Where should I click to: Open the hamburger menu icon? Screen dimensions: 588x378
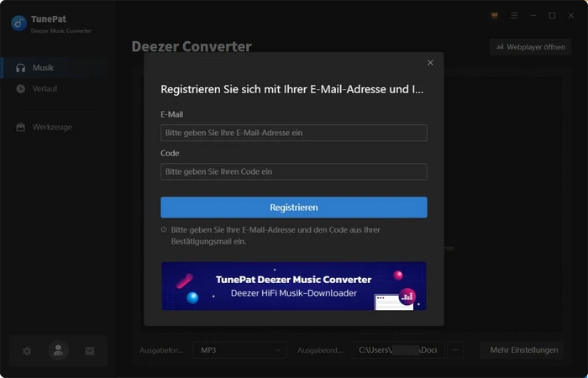pyautogui.click(x=514, y=15)
